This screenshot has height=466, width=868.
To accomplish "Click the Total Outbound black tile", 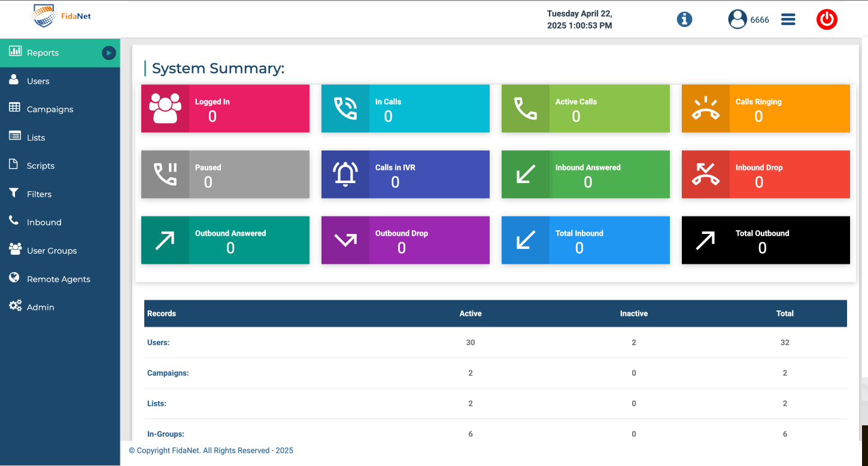I will click(766, 240).
